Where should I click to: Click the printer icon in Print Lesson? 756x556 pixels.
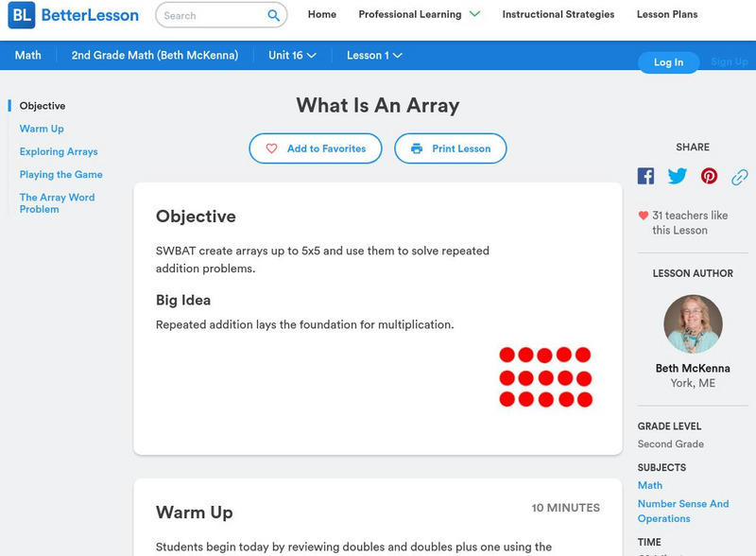417,148
